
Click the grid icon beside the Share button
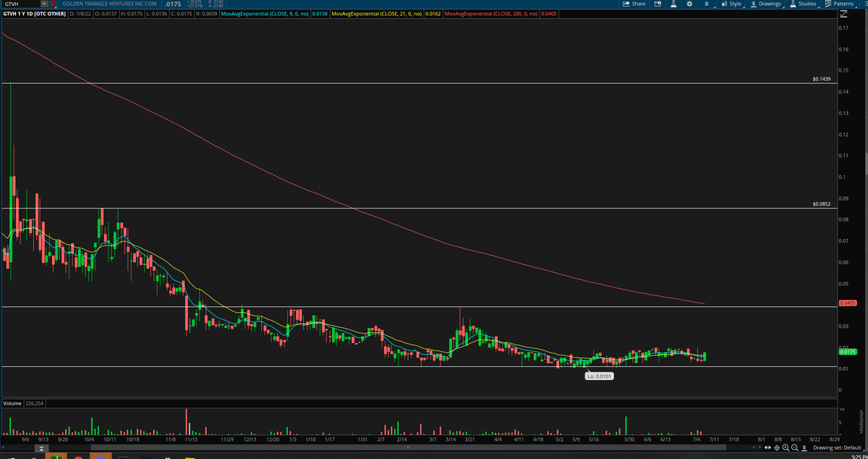click(x=659, y=5)
